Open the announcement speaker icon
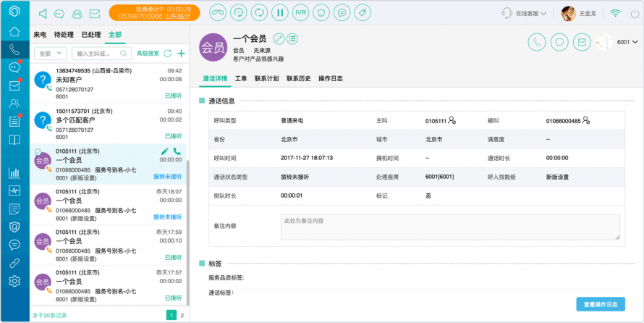 point(43,14)
